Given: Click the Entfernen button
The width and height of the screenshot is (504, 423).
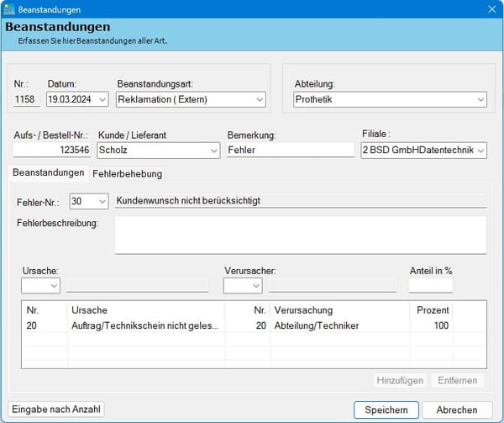Looking at the screenshot, I should pos(458,381).
